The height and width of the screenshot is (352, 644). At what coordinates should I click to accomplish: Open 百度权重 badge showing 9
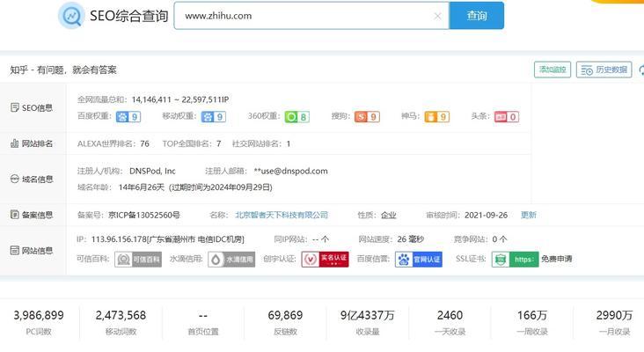[128, 117]
